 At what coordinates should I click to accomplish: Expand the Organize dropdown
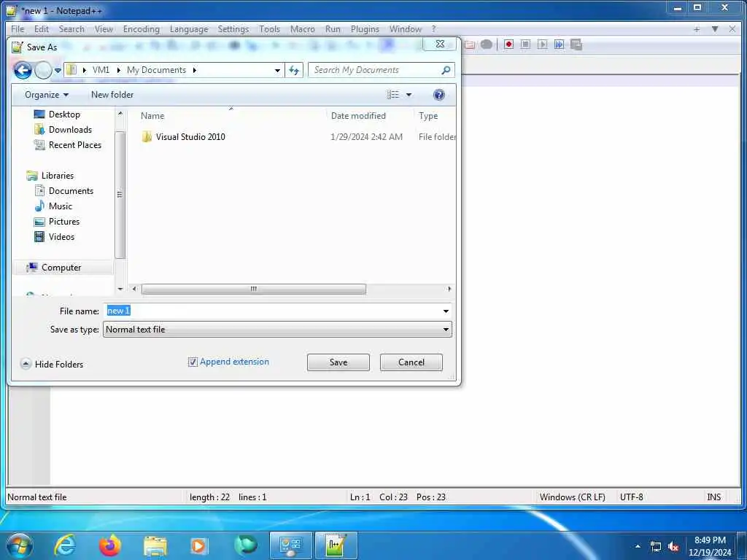pyautogui.click(x=47, y=95)
